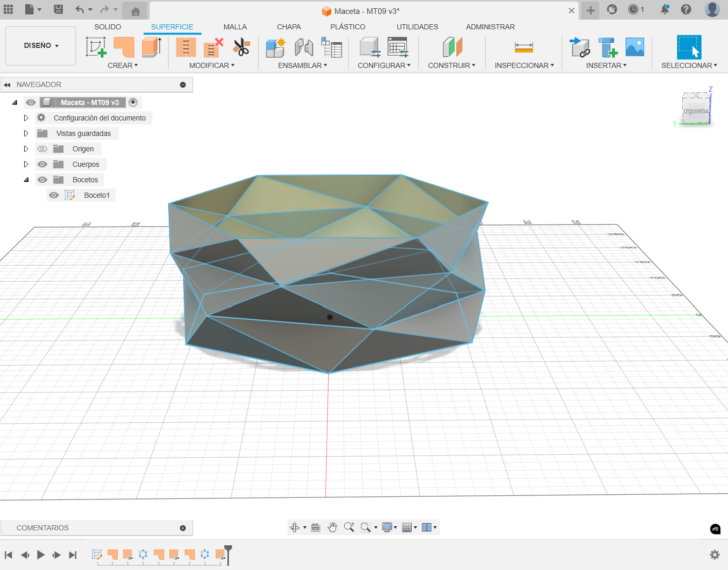Viewport: 728px width, 570px height.
Task: Click the Measure ruler icon in Inspeccionar
Action: (x=524, y=47)
